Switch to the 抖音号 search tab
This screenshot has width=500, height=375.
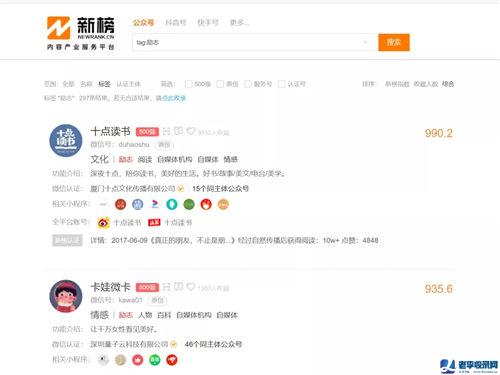[x=176, y=23]
